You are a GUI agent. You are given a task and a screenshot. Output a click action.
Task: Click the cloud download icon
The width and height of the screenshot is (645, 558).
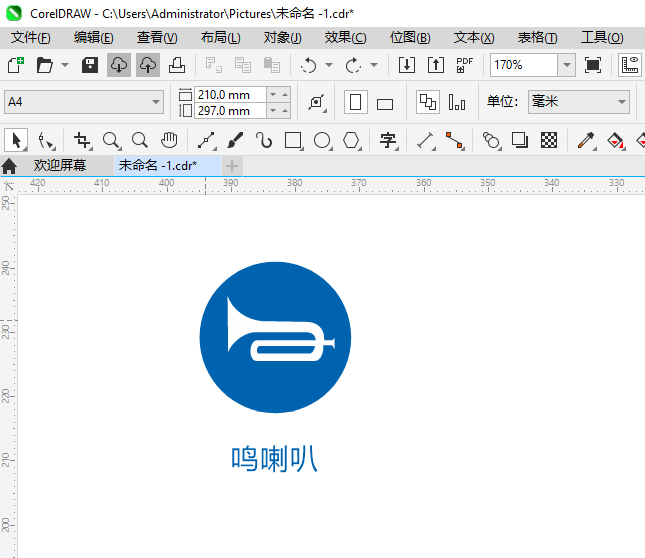(x=119, y=65)
